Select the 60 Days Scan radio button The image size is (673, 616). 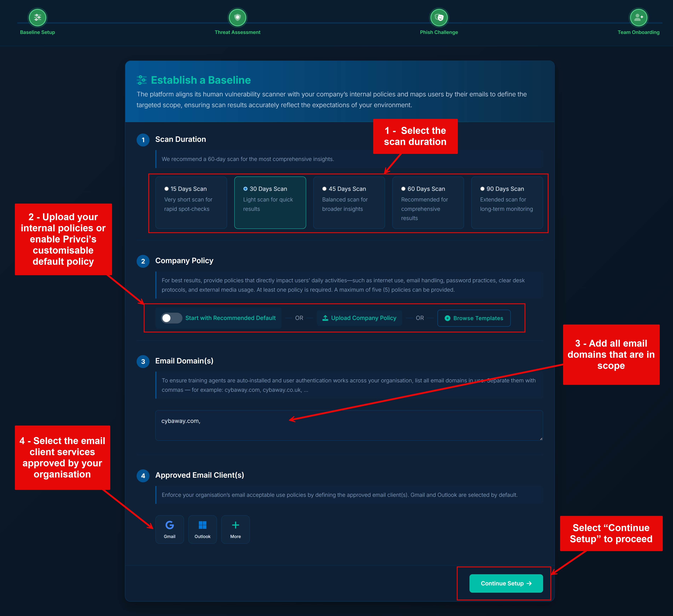403,189
